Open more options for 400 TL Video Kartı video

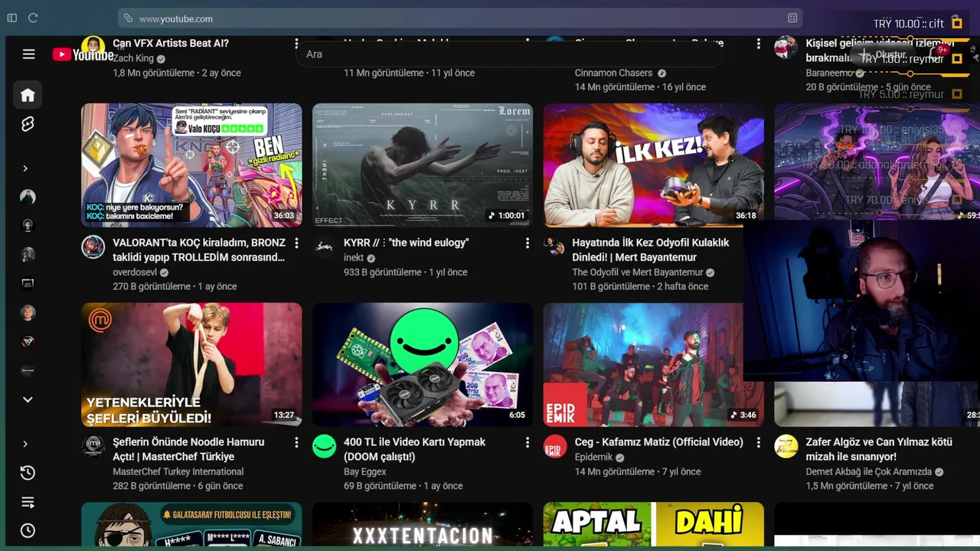click(527, 442)
